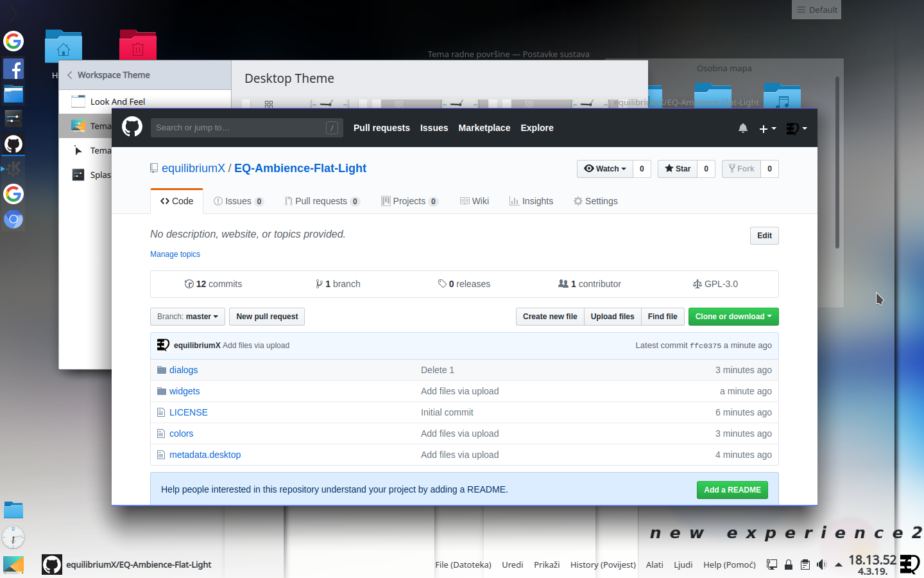Open the notifications bell icon

click(x=743, y=128)
